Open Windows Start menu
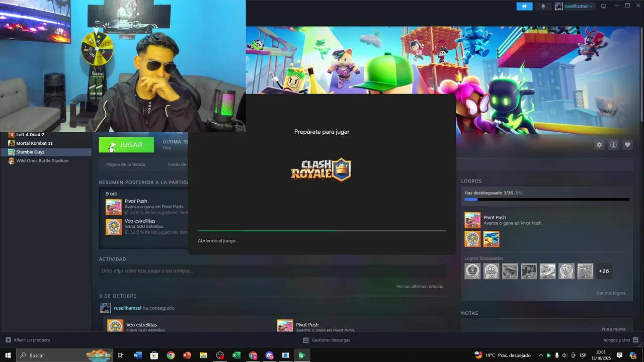This screenshot has height=362, width=644. click(8, 355)
